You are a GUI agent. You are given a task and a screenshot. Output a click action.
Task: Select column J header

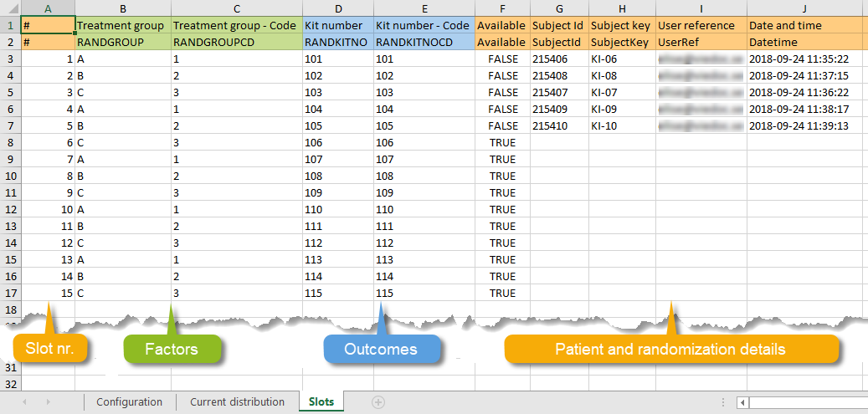tap(804, 8)
